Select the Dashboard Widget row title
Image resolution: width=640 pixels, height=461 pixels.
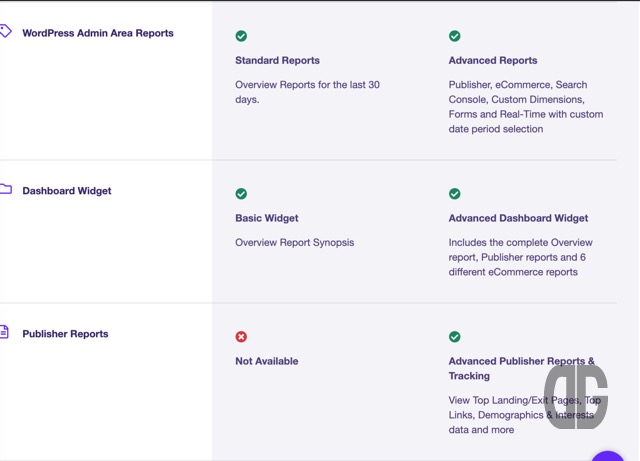67,191
